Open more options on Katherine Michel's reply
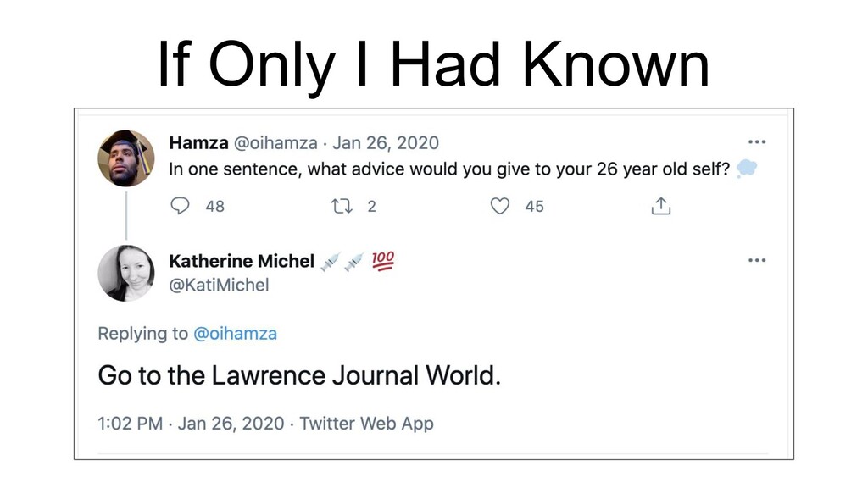 (757, 260)
